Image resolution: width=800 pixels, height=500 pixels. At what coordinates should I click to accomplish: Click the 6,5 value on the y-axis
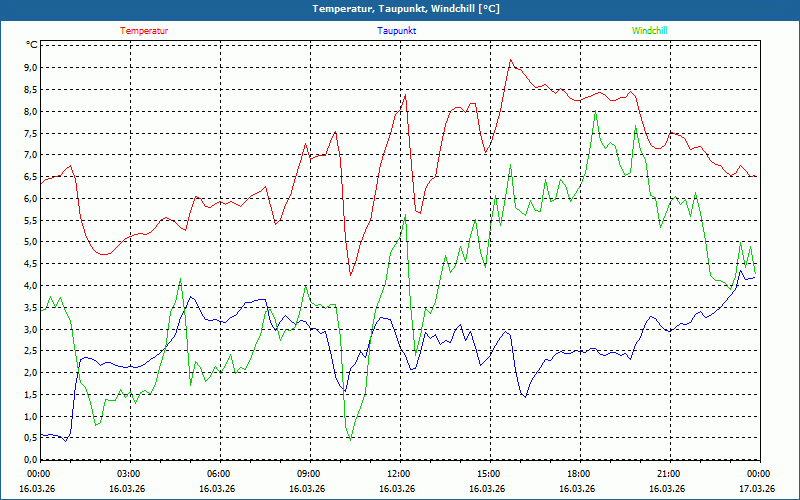[x=30, y=177]
